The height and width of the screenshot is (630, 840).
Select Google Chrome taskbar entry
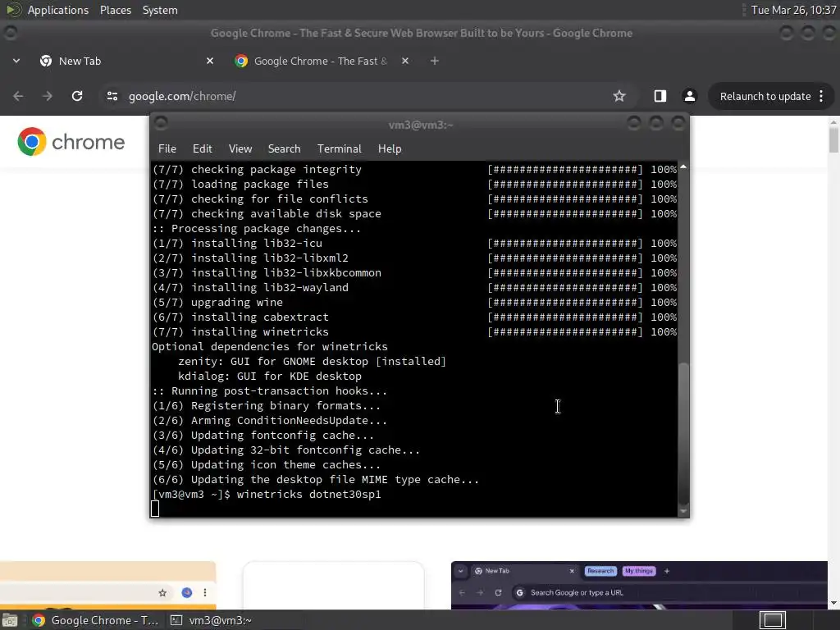pos(95,620)
